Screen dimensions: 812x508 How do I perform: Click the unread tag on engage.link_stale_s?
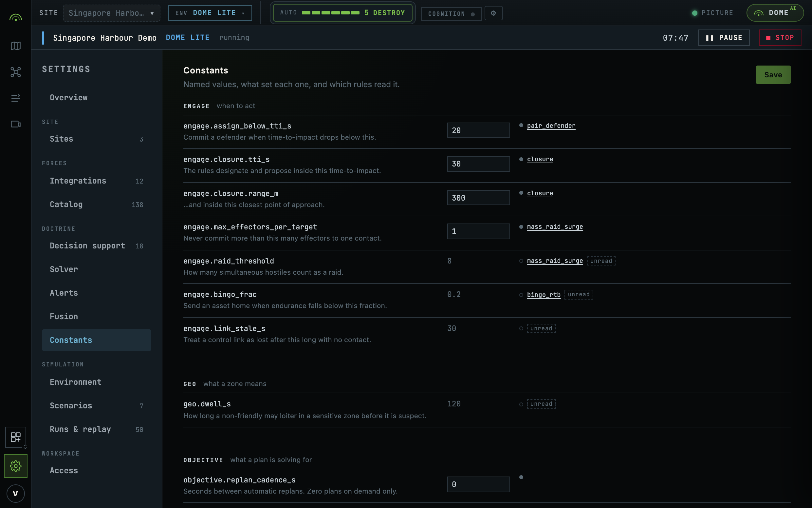pos(541,328)
